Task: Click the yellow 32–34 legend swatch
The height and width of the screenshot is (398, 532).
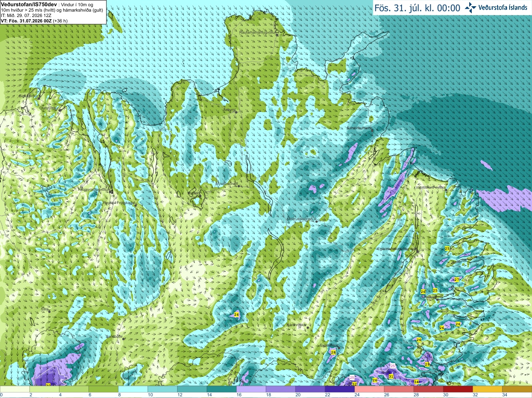Action: click(488, 389)
